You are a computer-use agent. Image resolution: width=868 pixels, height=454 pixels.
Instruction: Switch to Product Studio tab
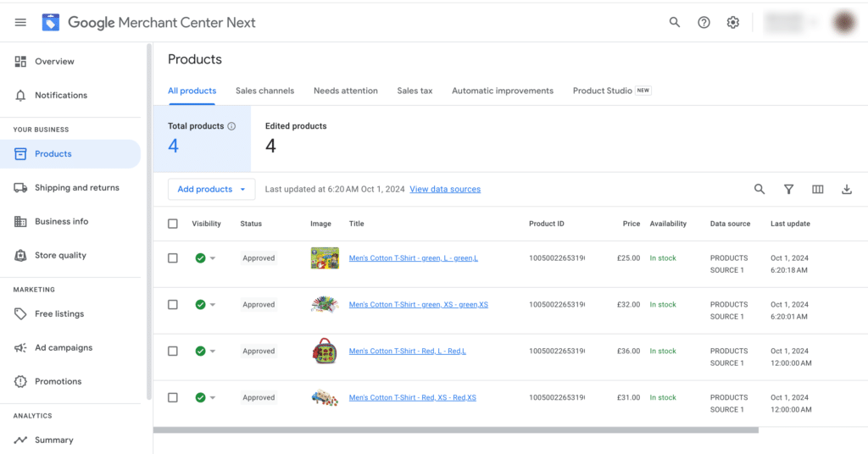point(612,91)
